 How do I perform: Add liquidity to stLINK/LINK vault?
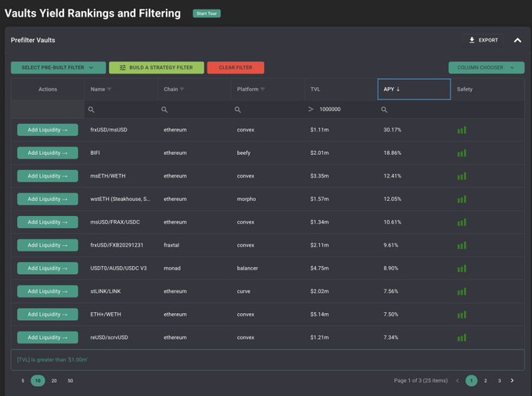(48, 291)
